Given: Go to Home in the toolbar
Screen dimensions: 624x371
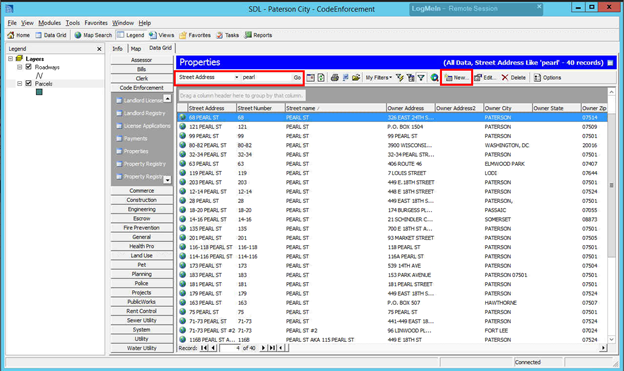Looking at the screenshot, I should pos(19,35).
